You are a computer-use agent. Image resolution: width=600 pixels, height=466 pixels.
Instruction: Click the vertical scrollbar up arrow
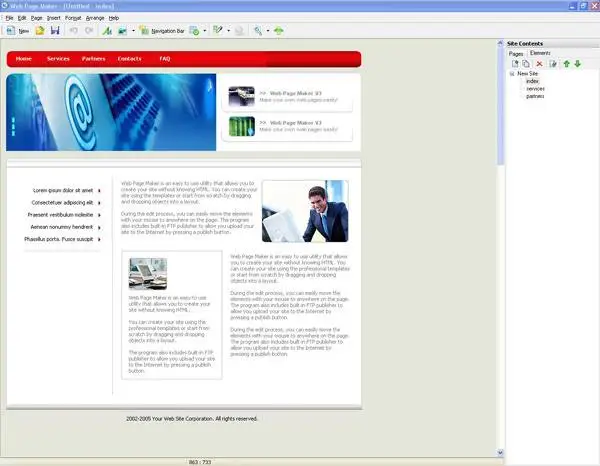[500, 43]
